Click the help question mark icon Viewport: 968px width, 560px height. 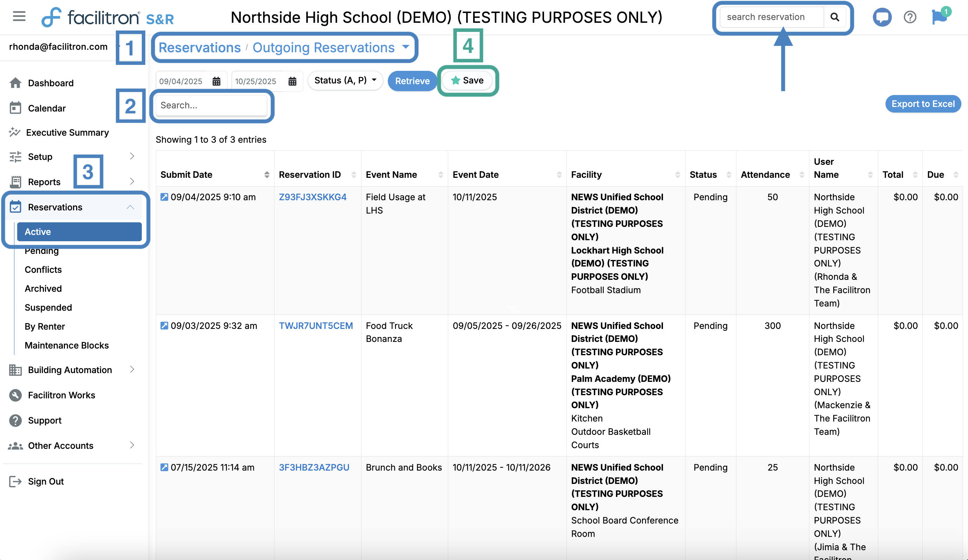[x=910, y=17]
